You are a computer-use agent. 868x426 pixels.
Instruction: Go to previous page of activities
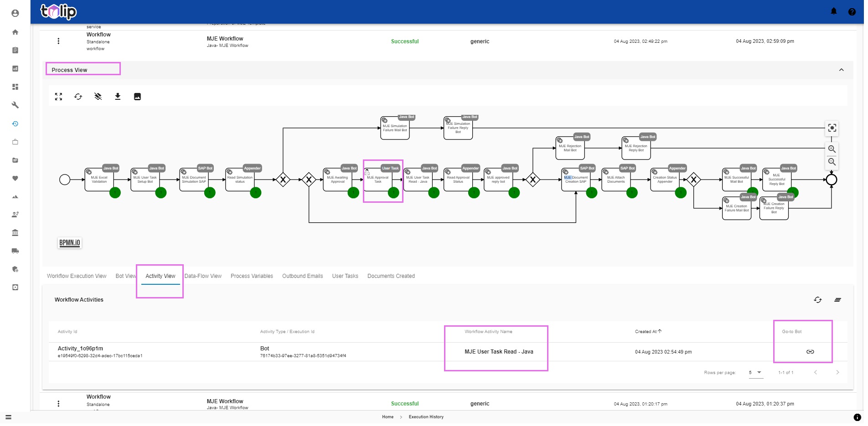[x=816, y=373]
